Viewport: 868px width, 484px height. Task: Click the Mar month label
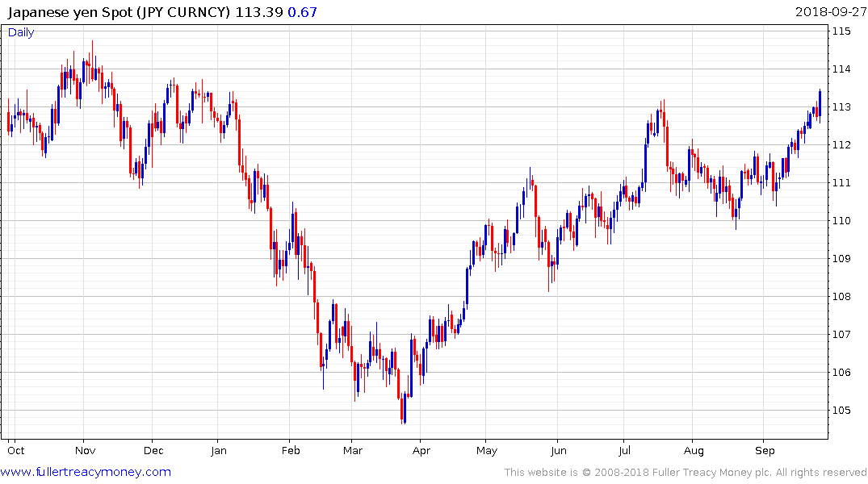(x=353, y=451)
